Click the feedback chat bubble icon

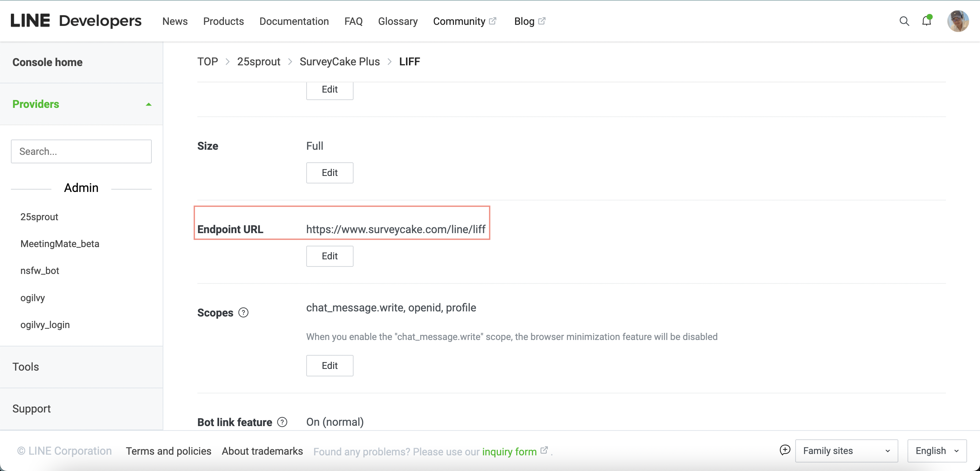(x=785, y=450)
